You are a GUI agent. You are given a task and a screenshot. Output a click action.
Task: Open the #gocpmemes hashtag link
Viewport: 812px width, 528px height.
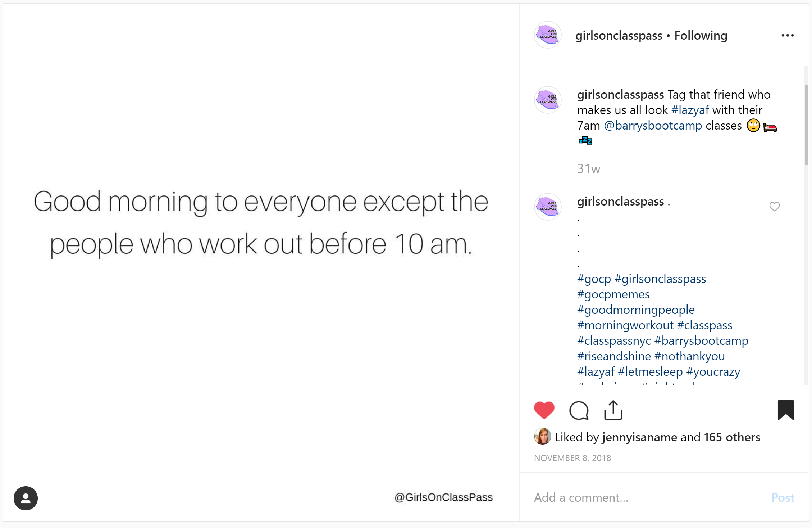[x=613, y=294]
